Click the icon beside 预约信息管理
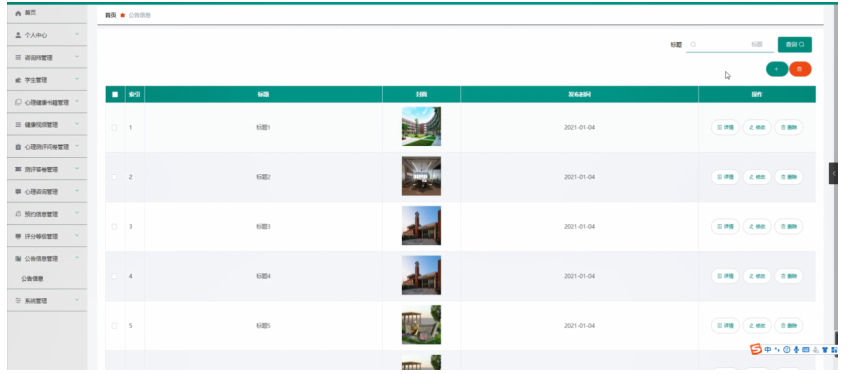853x374 pixels. pyautogui.click(x=18, y=214)
